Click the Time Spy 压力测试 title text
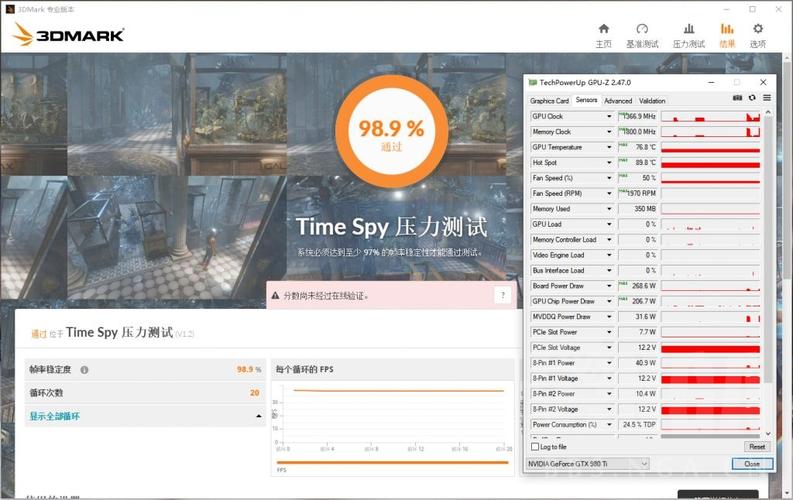 click(391, 227)
